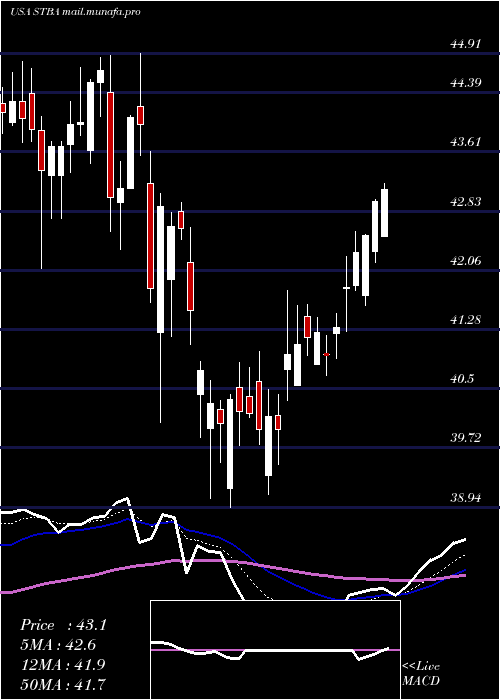Click the '<<Live MACD' label
The width and height of the screenshot is (500, 700).
point(421,674)
